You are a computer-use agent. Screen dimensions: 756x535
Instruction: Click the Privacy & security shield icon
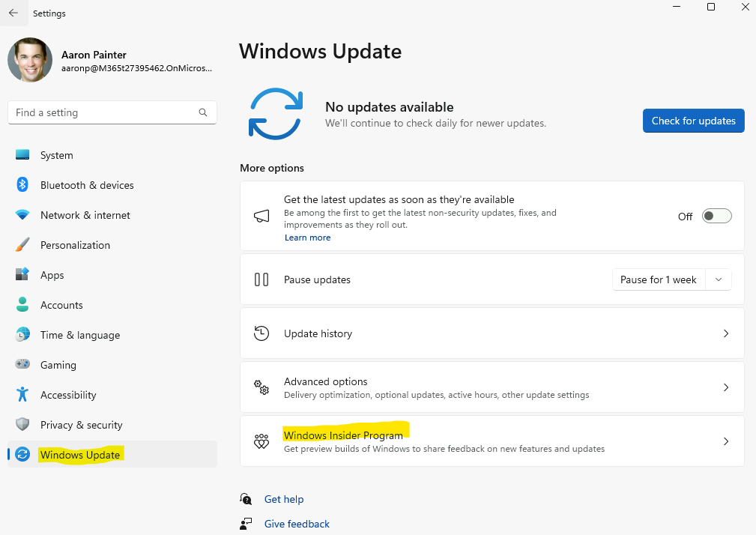point(22,424)
